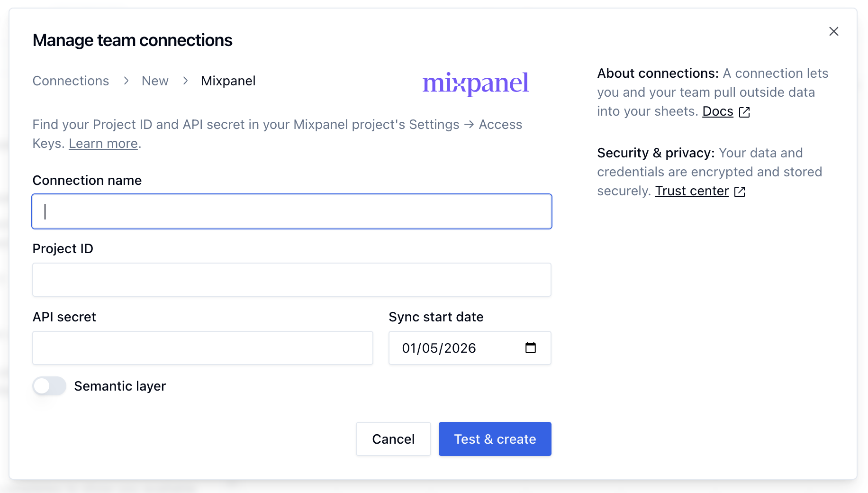Image resolution: width=868 pixels, height=493 pixels.
Task: Go back to Connections in the breadcrumb
Action: click(x=71, y=81)
